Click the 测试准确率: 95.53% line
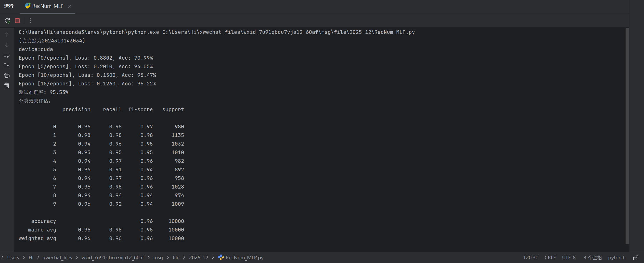Screen dimensions: 644x263 point(44,92)
